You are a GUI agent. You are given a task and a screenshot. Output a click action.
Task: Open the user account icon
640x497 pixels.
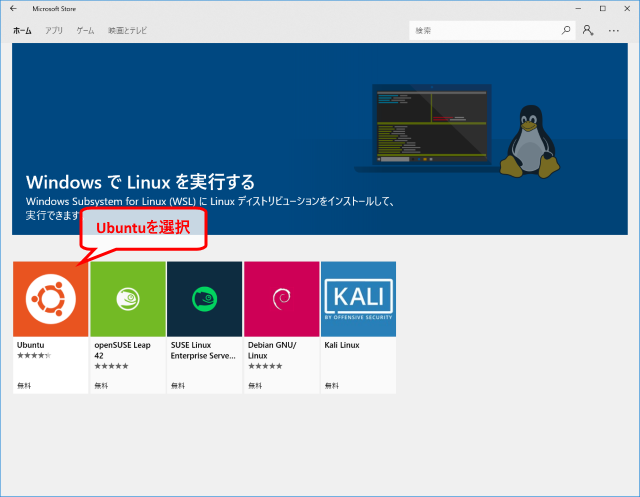[588, 30]
